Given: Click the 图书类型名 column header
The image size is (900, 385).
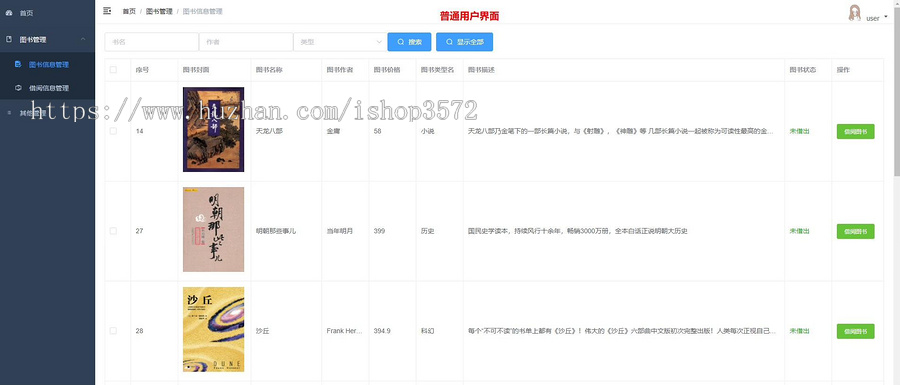Looking at the screenshot, I should (437, 70).
